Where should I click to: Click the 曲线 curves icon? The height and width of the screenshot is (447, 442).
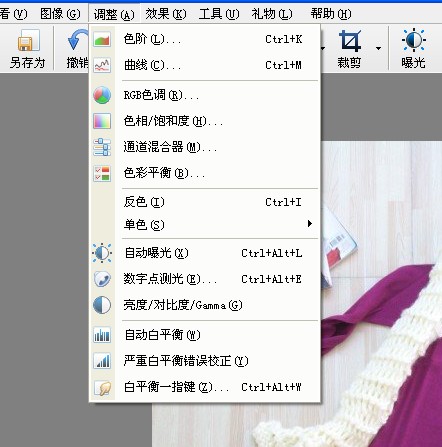pos(102,65)
